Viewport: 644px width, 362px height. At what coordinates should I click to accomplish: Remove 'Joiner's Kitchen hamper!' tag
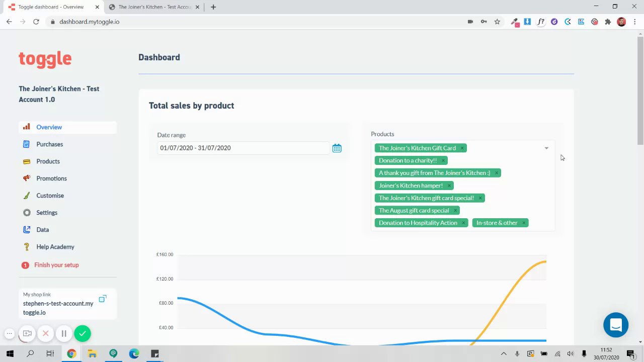pyautogui.click(x=449, y=186)
